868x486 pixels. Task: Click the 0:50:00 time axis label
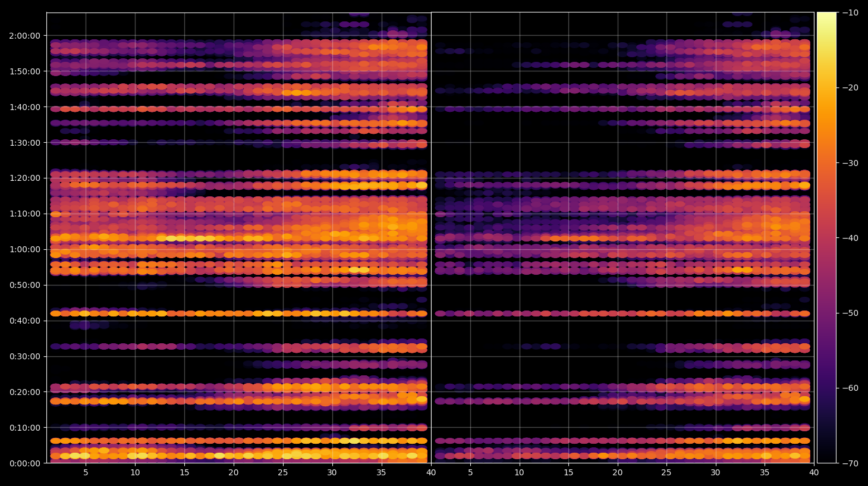point(25,285)
